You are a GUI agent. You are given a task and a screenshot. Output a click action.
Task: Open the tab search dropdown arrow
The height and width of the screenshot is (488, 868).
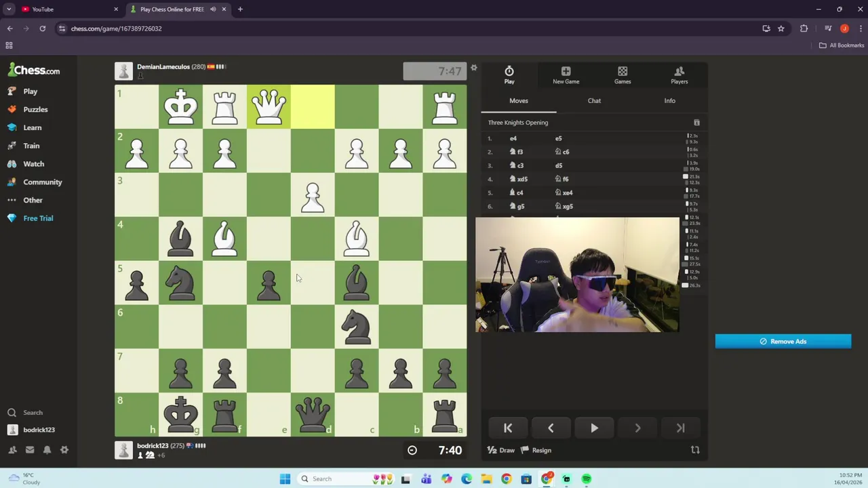point(9,9)
